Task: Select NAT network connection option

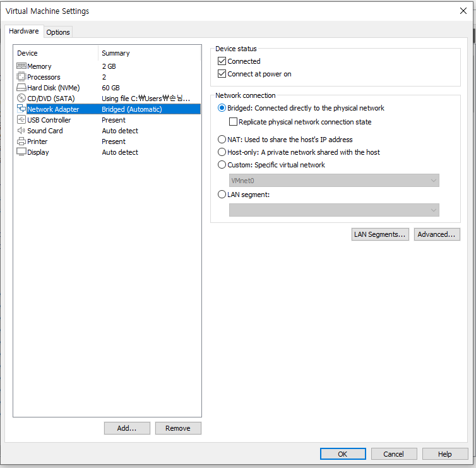Action: [222, 140]
